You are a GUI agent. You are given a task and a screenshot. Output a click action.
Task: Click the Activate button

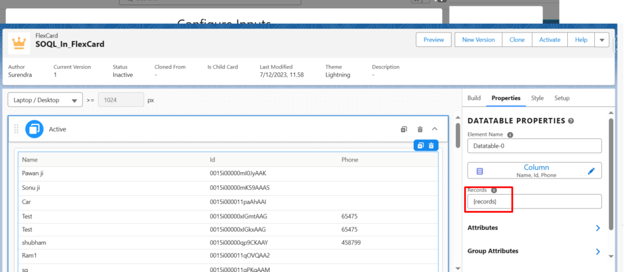(550, 40)
